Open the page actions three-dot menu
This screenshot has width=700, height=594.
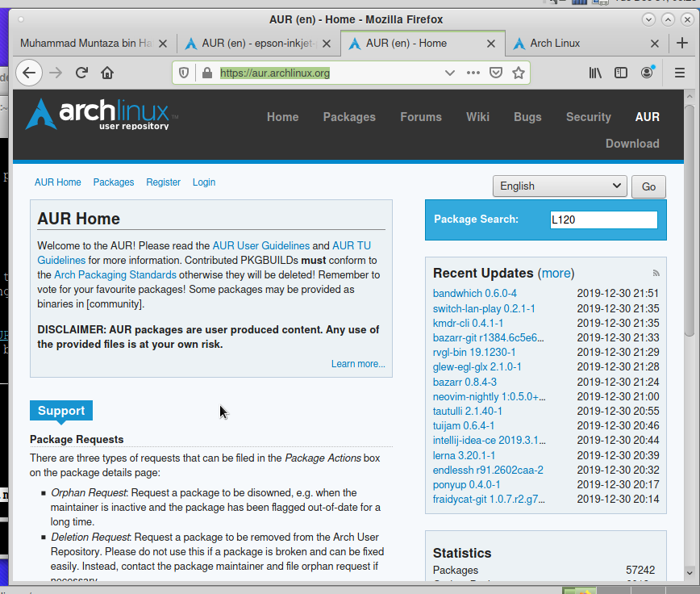tap(473, 73)
